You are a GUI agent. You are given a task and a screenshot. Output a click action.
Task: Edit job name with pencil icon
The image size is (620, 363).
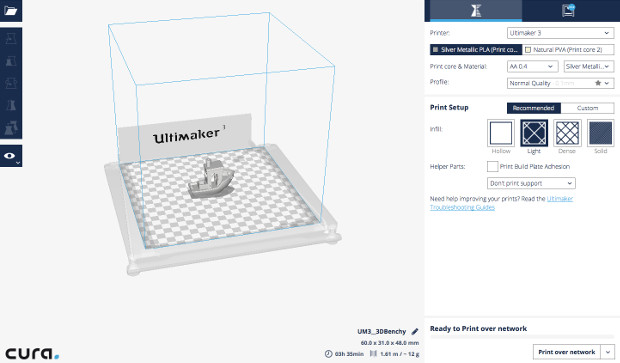[x=415, y=331]
